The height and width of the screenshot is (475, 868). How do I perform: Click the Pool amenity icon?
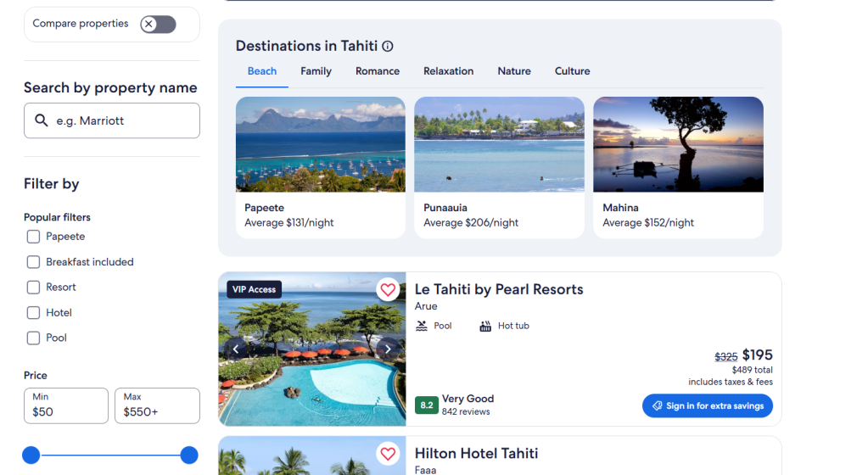tap(422, 326)
